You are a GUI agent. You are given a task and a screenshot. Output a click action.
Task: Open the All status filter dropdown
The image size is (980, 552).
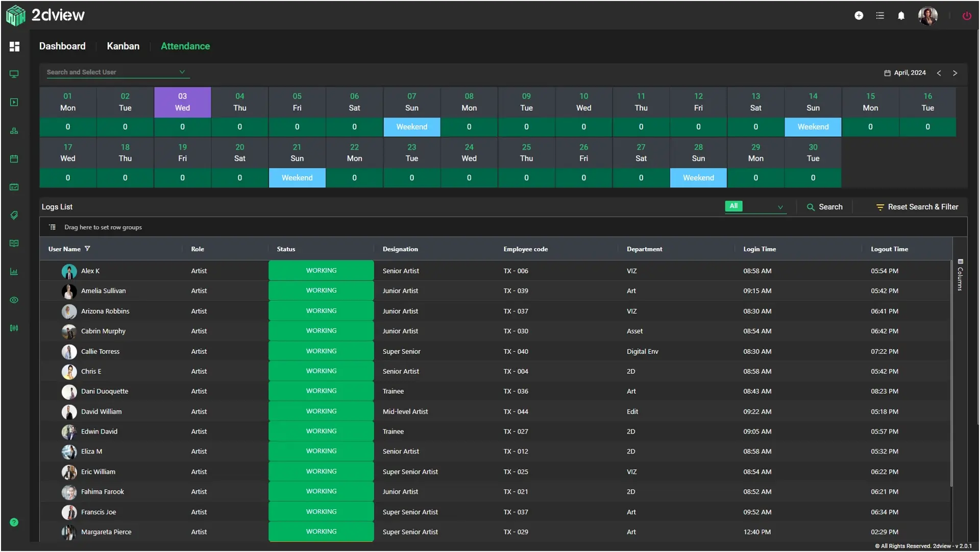click(755, 206)
